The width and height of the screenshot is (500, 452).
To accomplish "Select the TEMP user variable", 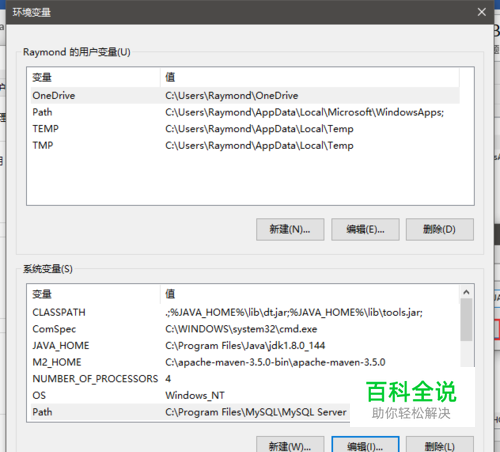I will pyautogui.click(x=245, y=129).
